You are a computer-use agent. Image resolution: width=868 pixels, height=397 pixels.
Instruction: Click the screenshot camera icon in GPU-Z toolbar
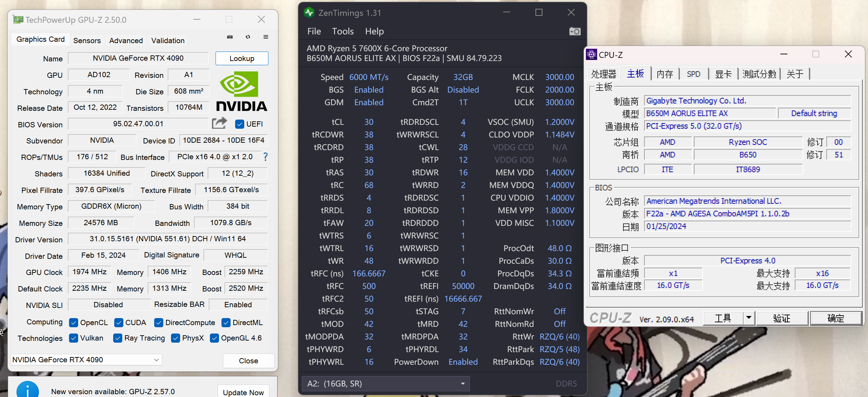(x=230, y=37)
